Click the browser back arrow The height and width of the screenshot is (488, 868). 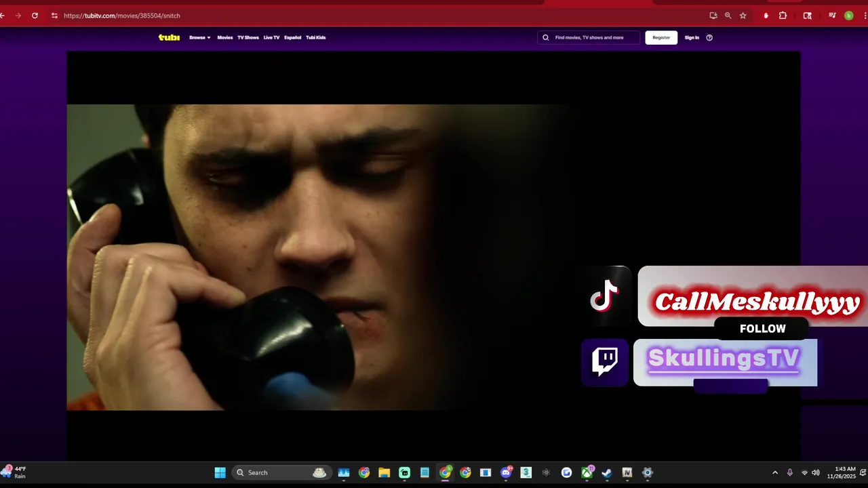[x=3, y=16]
